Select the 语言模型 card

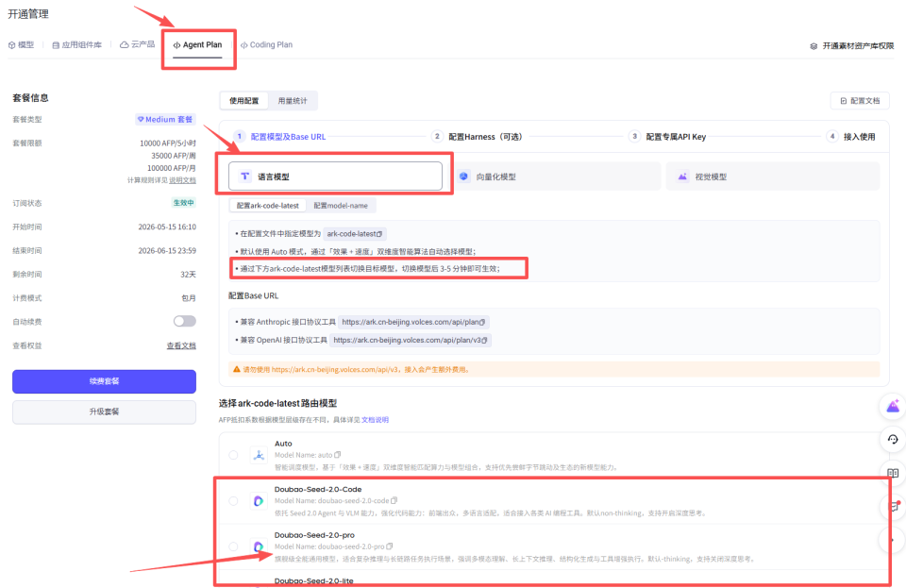[x=335, y=176]
